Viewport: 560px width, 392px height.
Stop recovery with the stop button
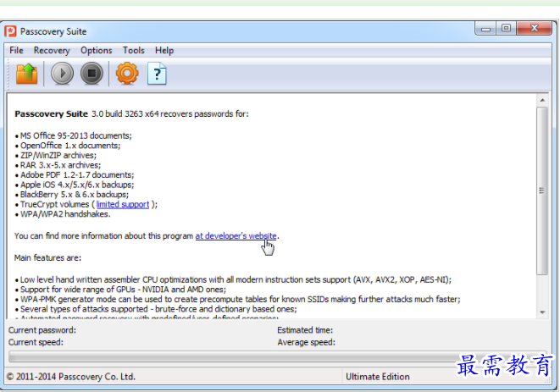[91, 73]
